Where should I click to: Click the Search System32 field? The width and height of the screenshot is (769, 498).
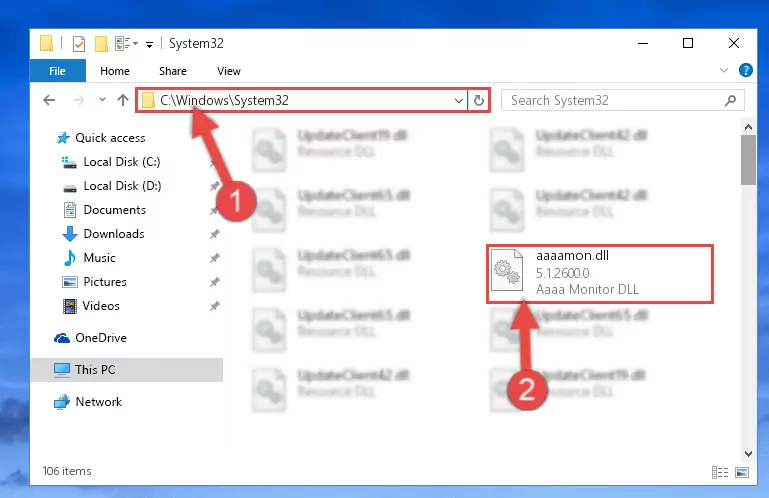pos(622,101)
